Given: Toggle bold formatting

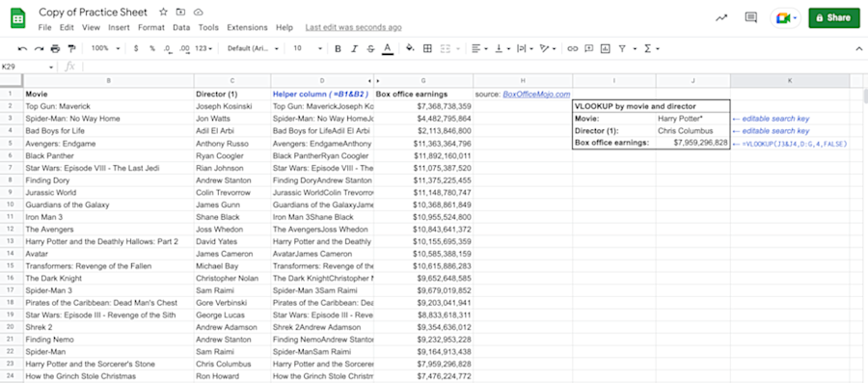Looking at the screenshot, I should click(x=338, y=48).
